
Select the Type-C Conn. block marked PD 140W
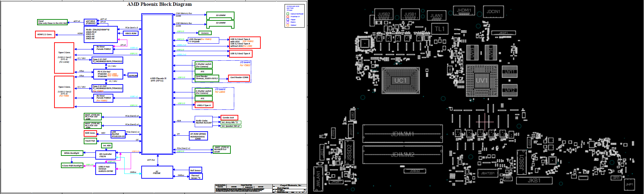[x=64, y=58]
